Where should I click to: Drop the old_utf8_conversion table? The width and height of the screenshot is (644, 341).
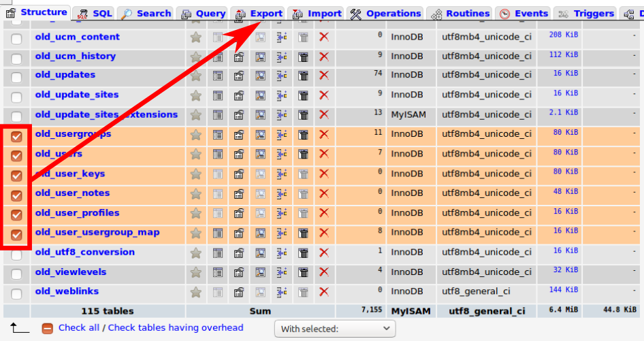(x=324, y=253)
